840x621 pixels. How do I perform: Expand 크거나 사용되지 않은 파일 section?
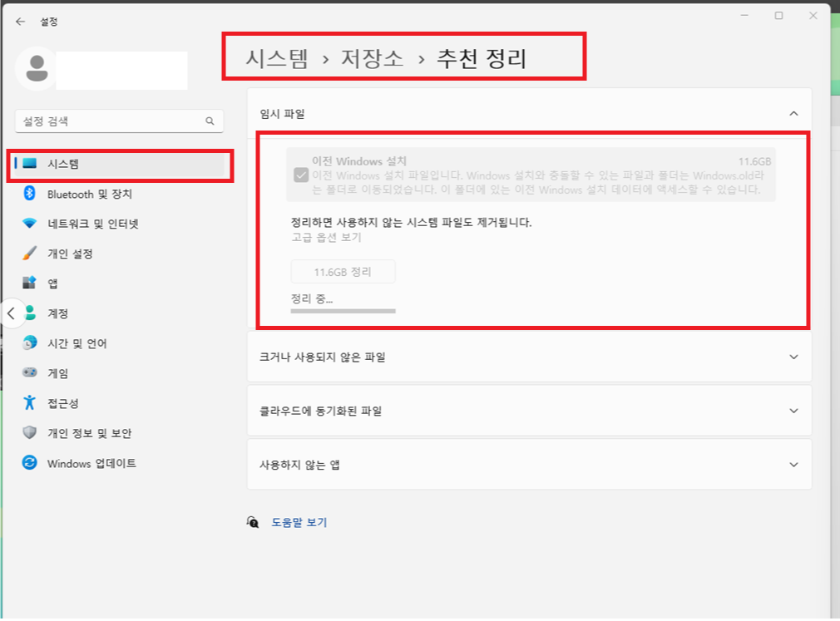[793, 357]
